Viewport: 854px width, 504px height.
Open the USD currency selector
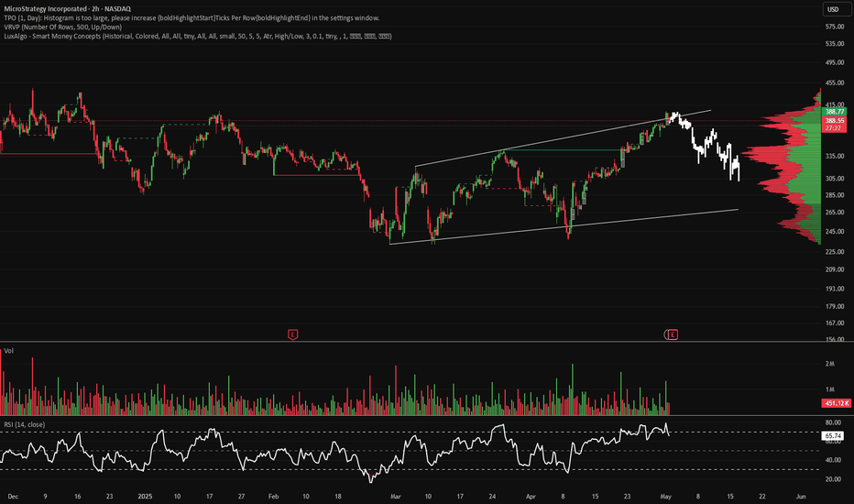coord(834,10)
